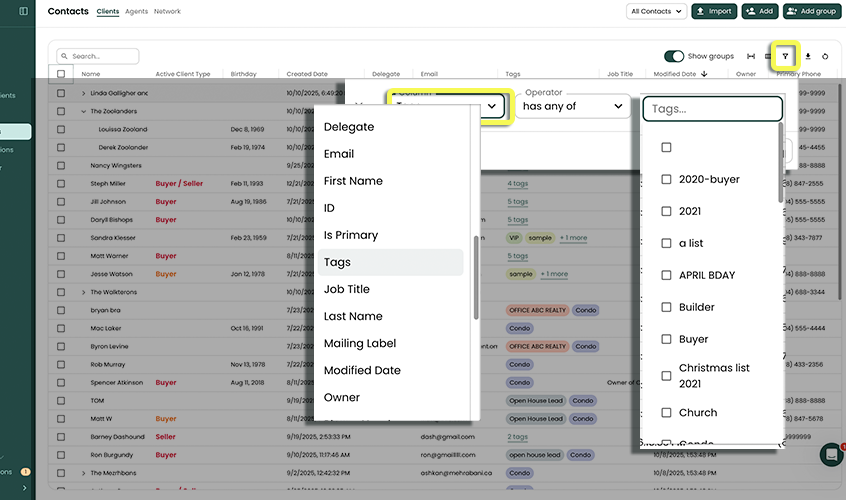This screenshot has height=500, width=846.
Task: Click the Import button
Action: point(714,11)
